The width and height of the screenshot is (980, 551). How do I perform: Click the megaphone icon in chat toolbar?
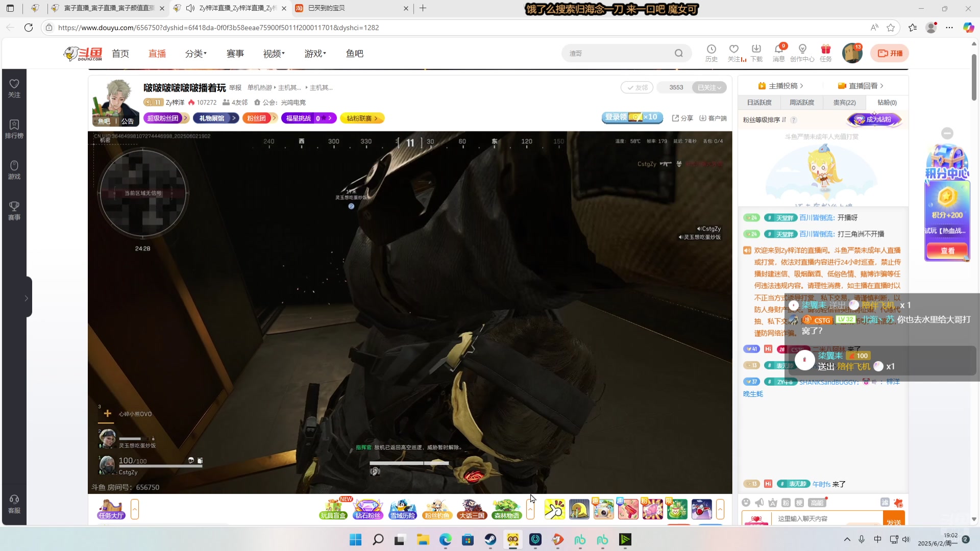coord(759,503)
